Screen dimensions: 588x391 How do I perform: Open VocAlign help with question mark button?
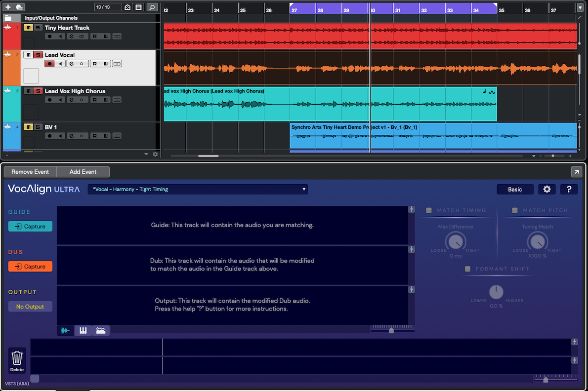click(x=569, y=190)
